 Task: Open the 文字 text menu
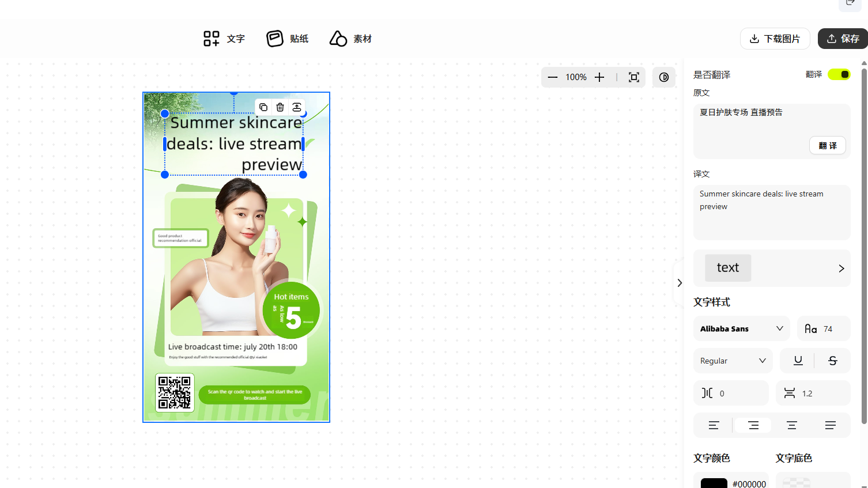[x=224, y=39]
